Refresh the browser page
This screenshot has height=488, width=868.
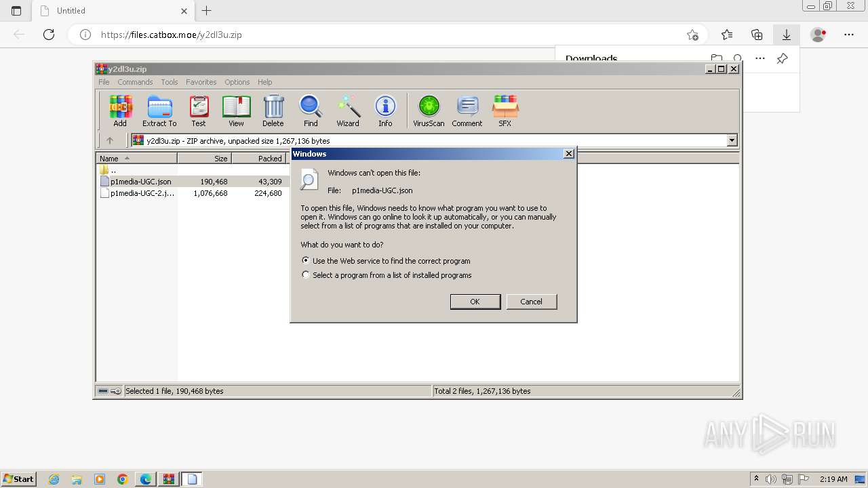(49, 35)
